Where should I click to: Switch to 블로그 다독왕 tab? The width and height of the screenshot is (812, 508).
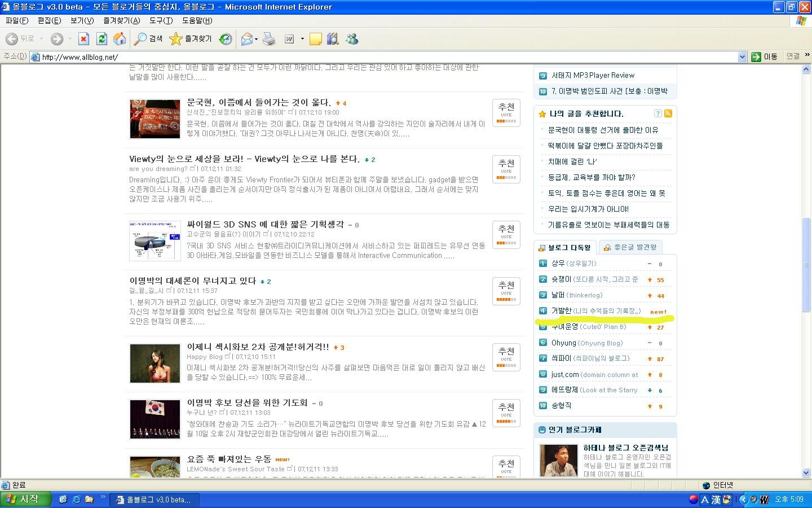tap(565, 247)
